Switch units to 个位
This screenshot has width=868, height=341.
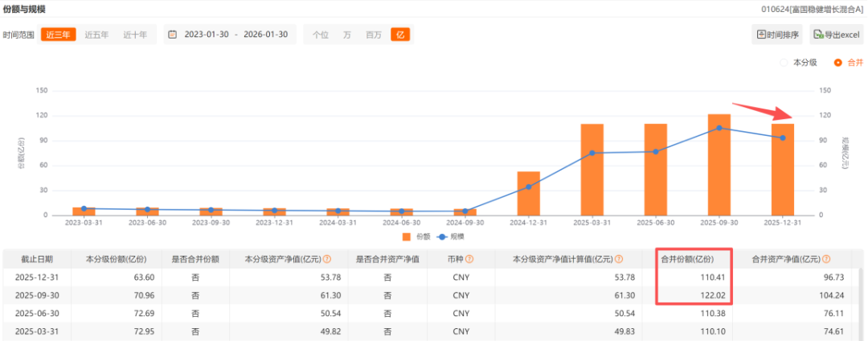(x=320, y=35)
